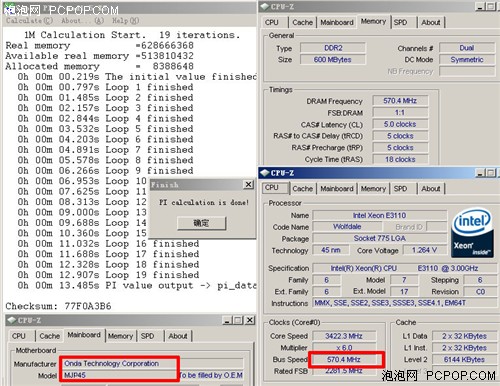Screen dimensions: 500x386
Task: Open SPD tab in top CPU-Z window
Action: pos(400,22)
